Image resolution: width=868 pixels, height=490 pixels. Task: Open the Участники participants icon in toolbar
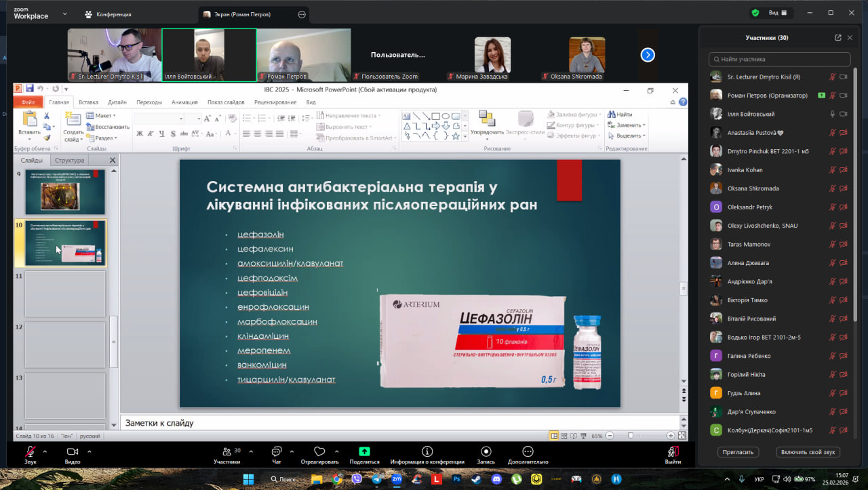[x=226, y=451]
